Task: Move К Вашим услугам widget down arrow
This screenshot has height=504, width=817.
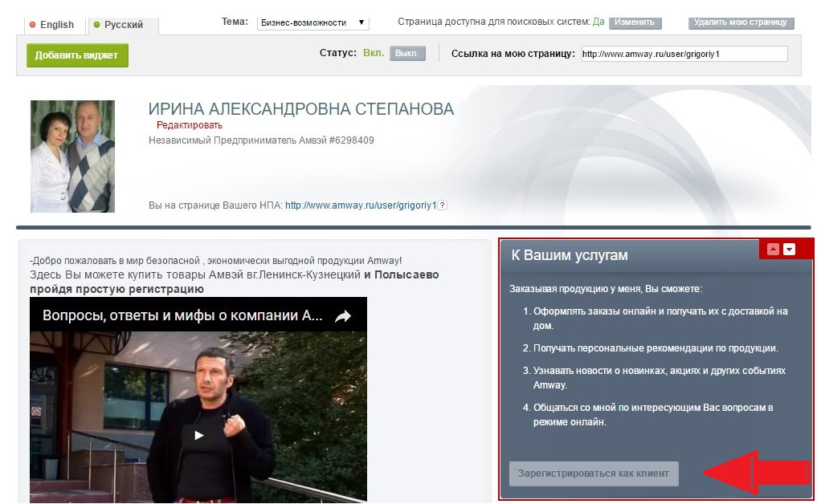Action: click(x=790, y=250)
